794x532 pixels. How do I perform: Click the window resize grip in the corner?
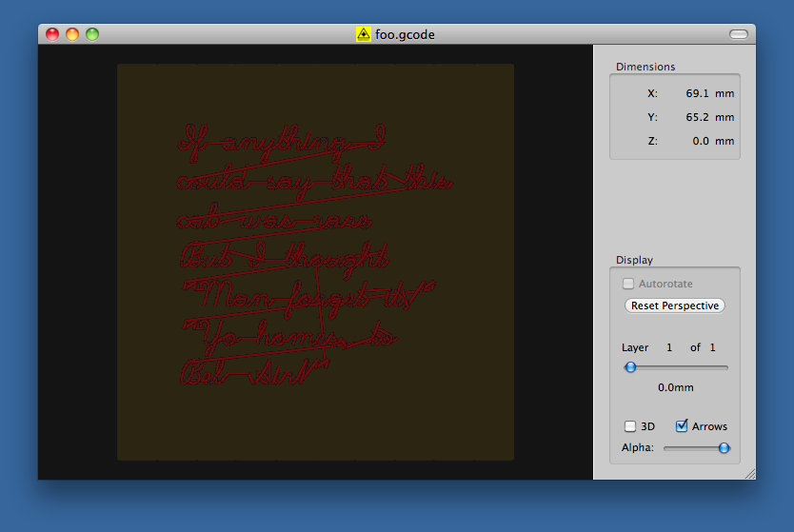pyautogui.click(x=748, y=472)
